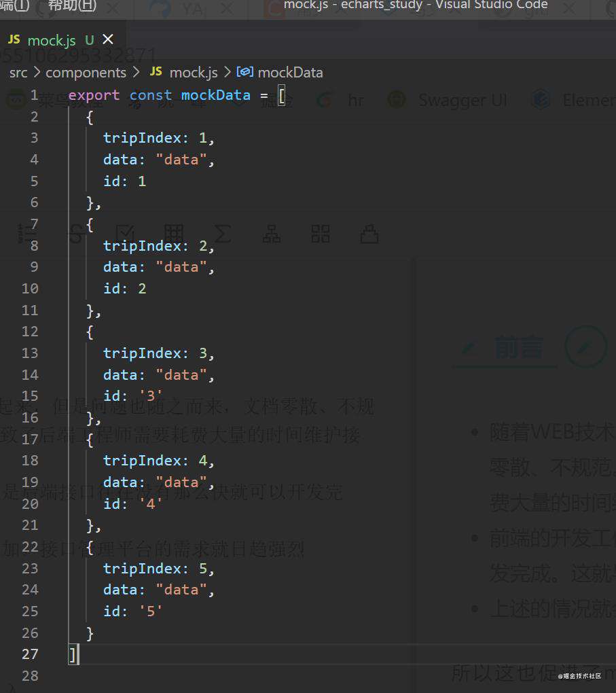Click 'tripIndex: 1,' on line 3
This screenshot has width=616, height=693.
[159, 139]
